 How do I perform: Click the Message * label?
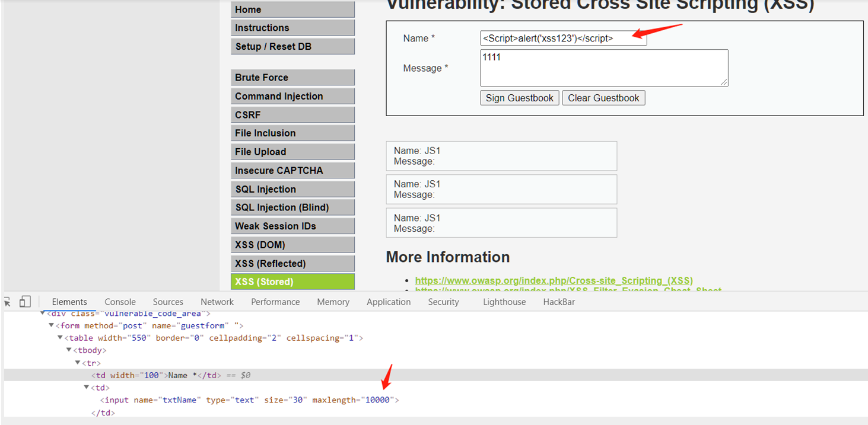pyautogui.click(x=425, y=68)
